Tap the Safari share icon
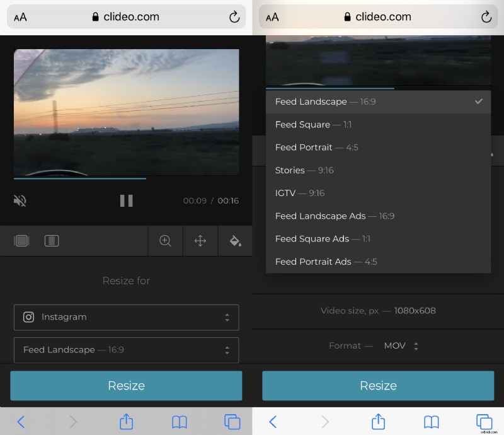 126,422
